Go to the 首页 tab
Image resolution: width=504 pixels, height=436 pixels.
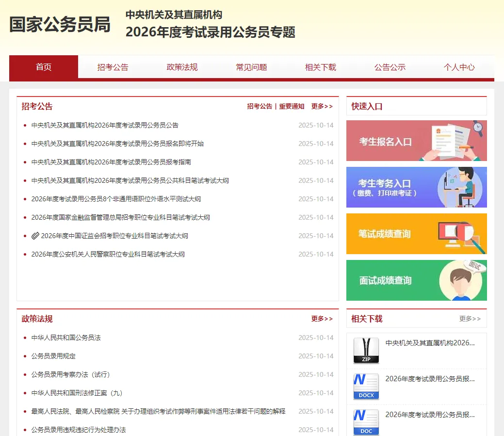(x=44, y=67)
